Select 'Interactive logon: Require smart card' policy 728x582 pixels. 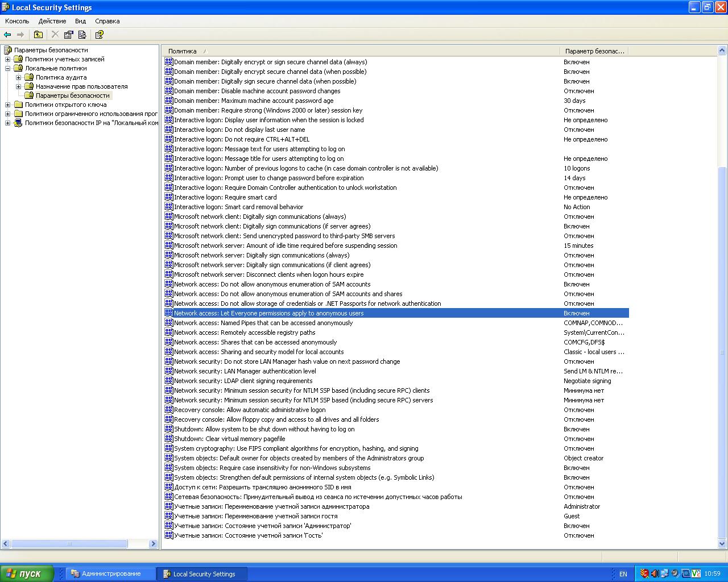click(x=225, y=197)
